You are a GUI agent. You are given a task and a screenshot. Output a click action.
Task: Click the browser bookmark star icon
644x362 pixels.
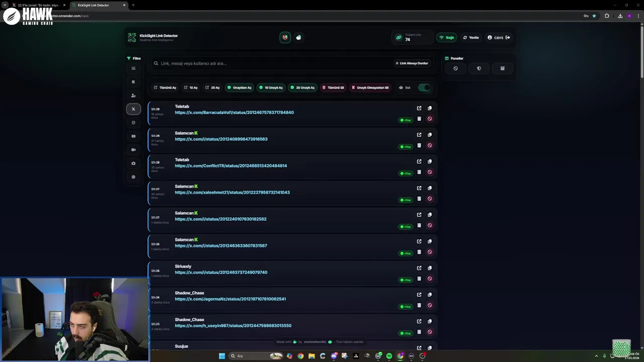click(x=594, y=16)
